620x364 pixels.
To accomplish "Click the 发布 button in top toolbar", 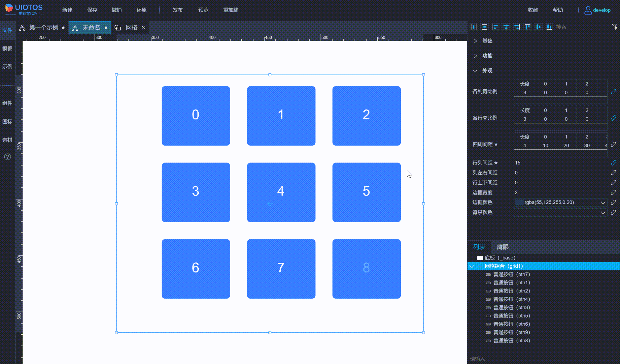I will [x=177, y=10].
